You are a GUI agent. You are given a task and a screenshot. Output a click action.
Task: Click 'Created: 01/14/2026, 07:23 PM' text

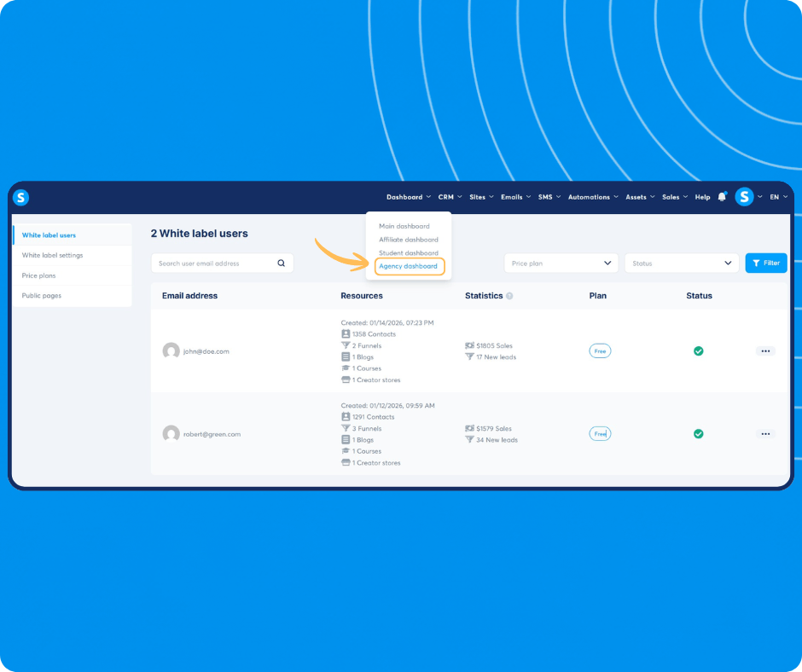387,322
